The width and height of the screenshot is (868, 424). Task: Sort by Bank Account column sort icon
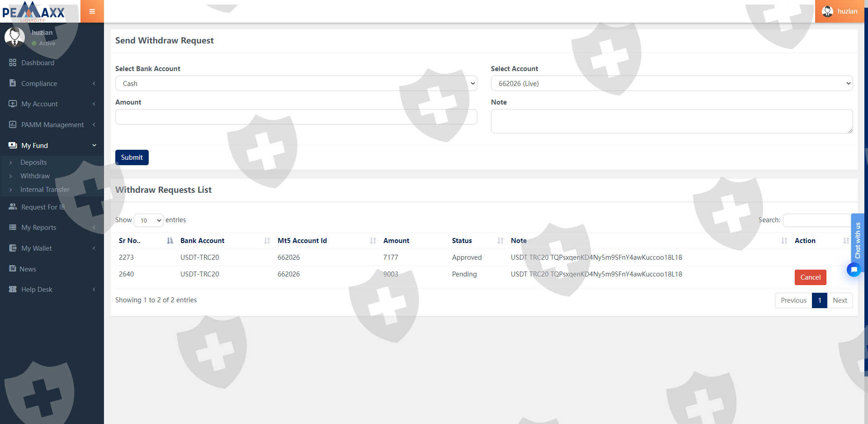click(x=267, y=241)
